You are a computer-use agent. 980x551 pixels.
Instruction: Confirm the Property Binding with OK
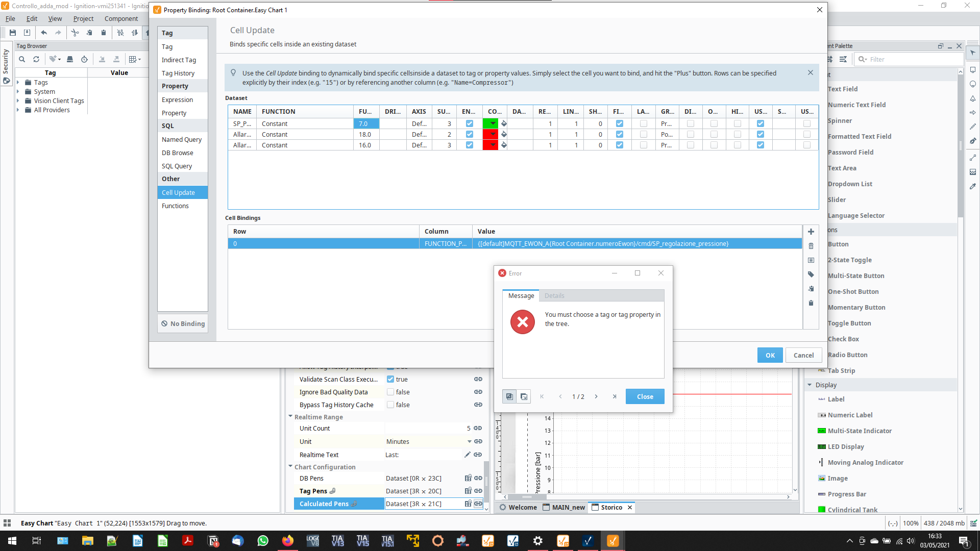pos(770,355)
